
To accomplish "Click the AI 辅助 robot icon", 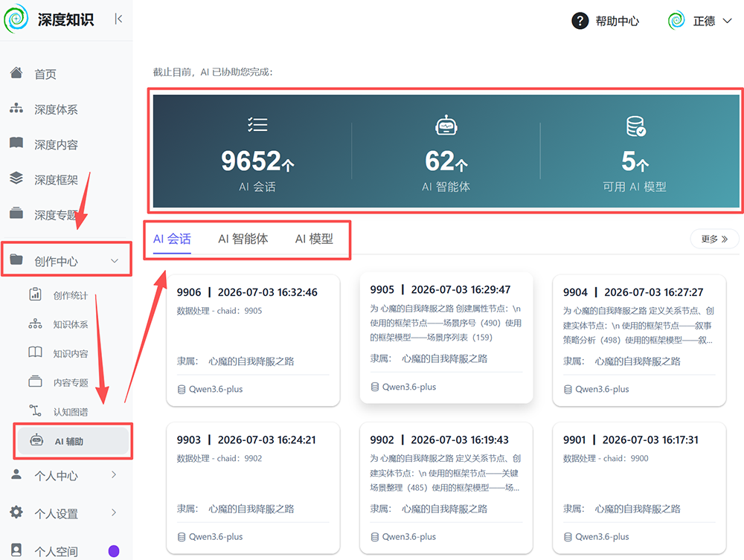I will (36, 440).
